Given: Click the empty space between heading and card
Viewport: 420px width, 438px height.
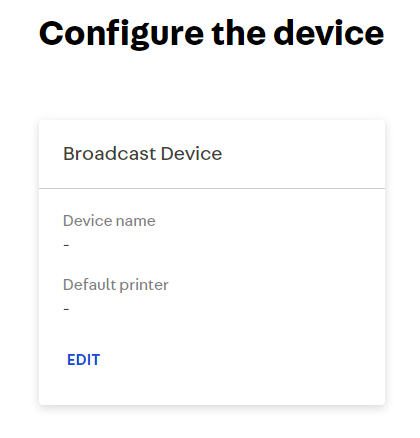Looking at the screenshot, I should [x=212, y=85].
